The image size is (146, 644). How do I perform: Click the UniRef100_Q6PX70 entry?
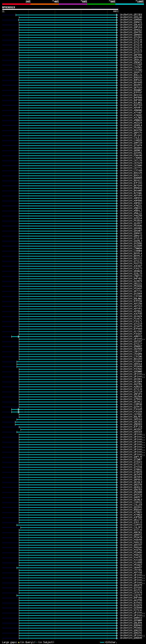(131, 133)
